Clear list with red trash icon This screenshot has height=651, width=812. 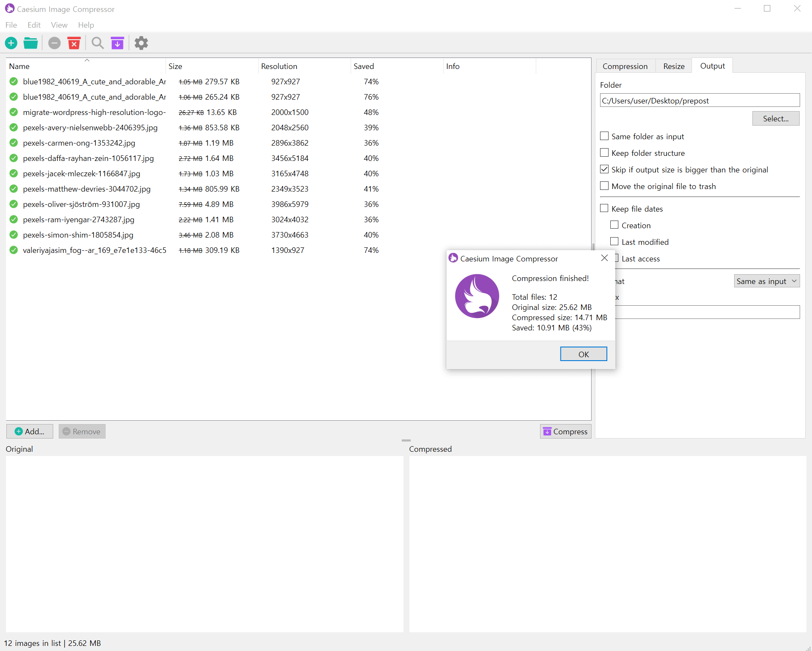74,43
